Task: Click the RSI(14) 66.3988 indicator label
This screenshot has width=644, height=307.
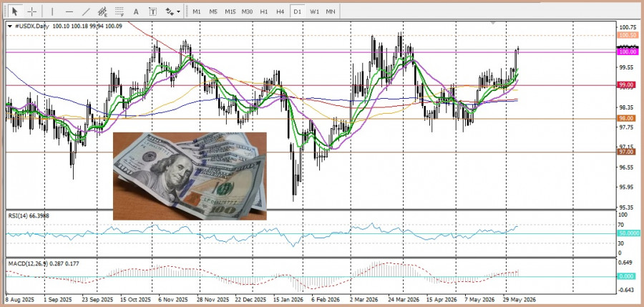Action: click(29, 215)
